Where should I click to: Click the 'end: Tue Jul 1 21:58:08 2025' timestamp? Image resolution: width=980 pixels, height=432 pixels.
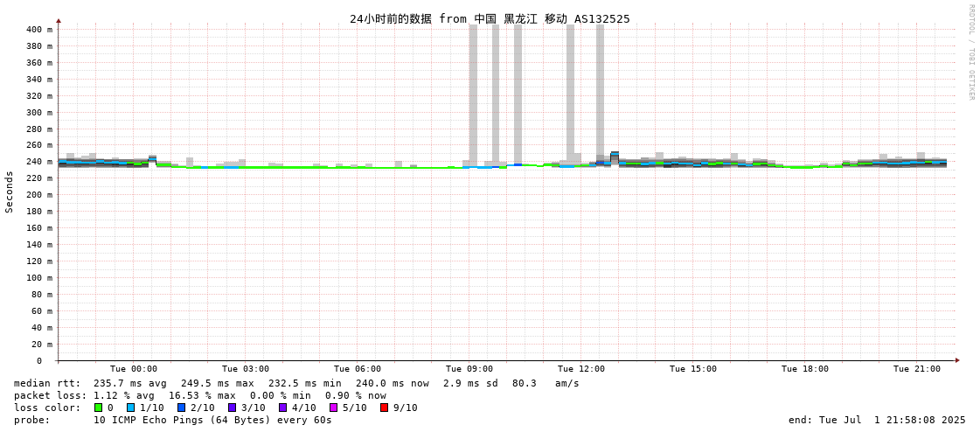click(x=878, y=420)
